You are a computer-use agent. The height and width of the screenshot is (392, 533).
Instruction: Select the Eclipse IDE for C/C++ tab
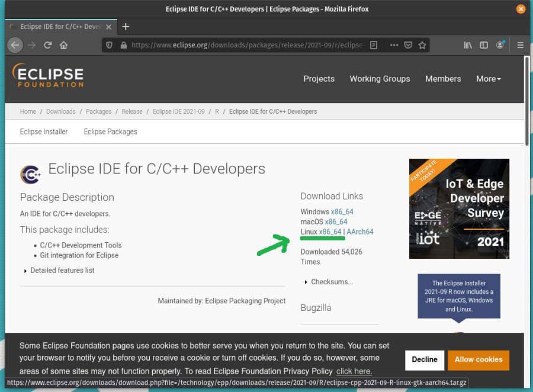pos(61,27)
